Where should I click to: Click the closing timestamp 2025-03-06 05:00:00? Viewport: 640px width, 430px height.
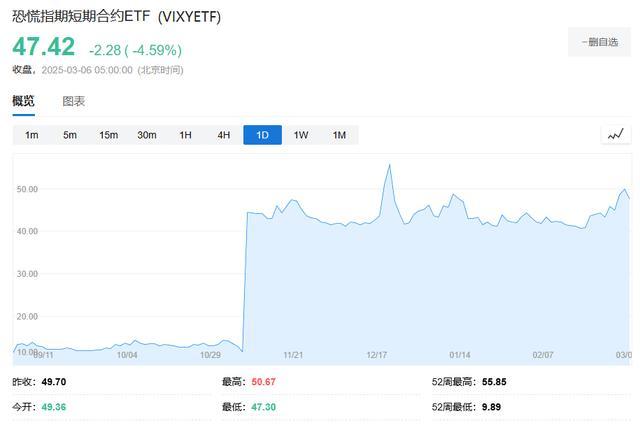87,70
